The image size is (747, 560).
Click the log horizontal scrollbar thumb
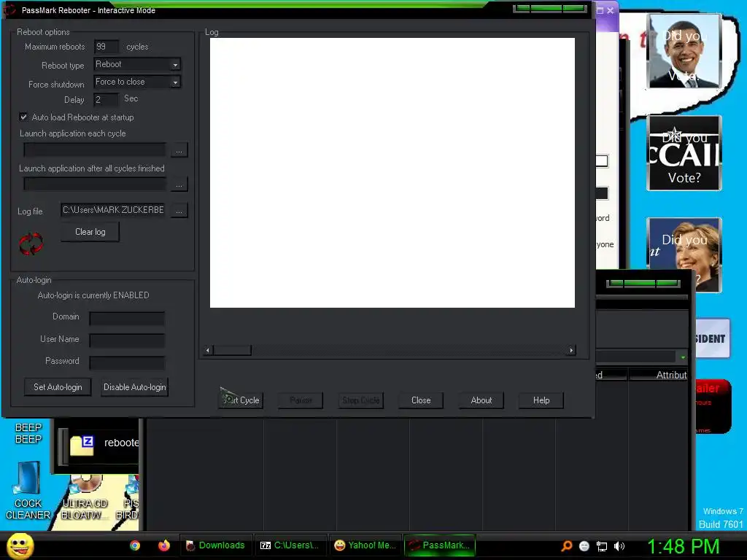[x=232, y=351]
